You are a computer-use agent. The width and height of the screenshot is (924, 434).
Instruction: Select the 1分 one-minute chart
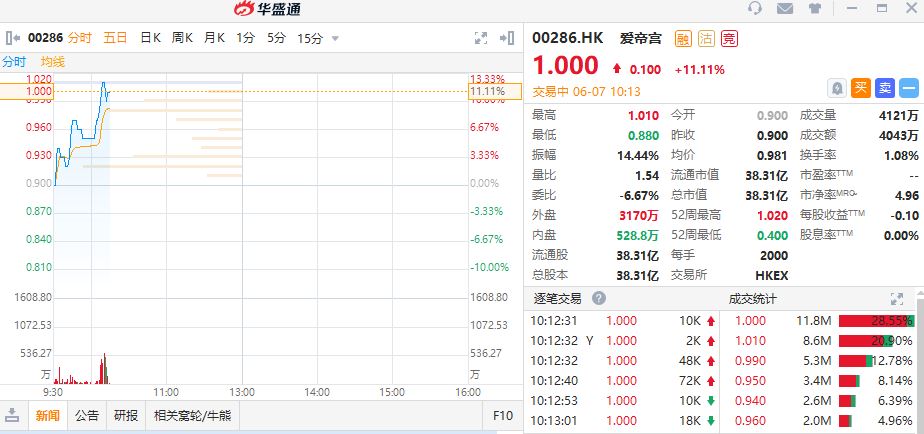coord(246,38)
